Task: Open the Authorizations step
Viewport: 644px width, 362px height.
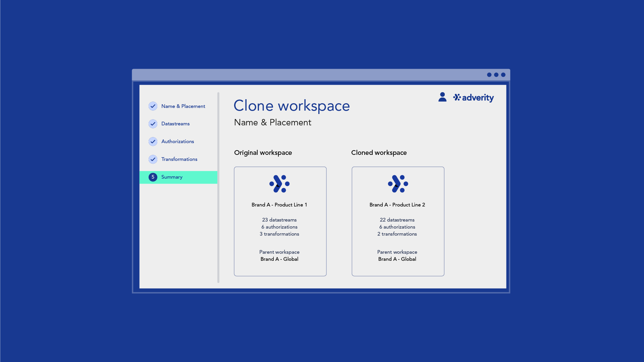Action: point(178,141)
